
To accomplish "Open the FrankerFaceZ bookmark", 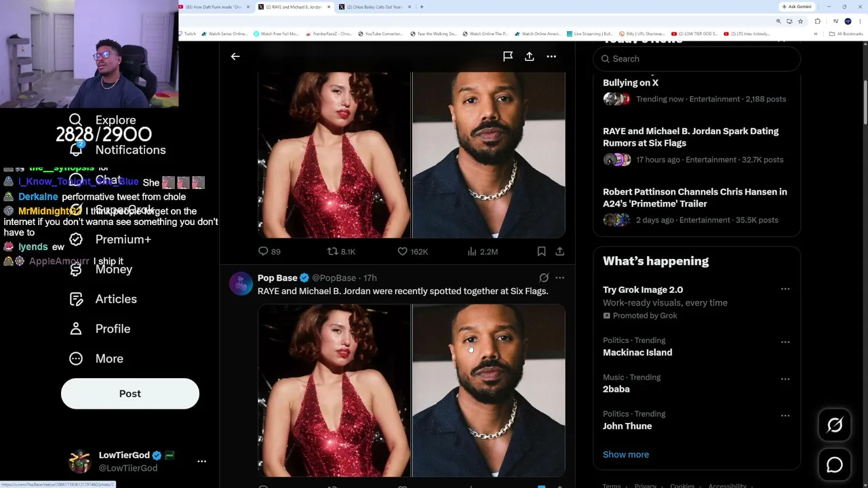I will [329, 34].
